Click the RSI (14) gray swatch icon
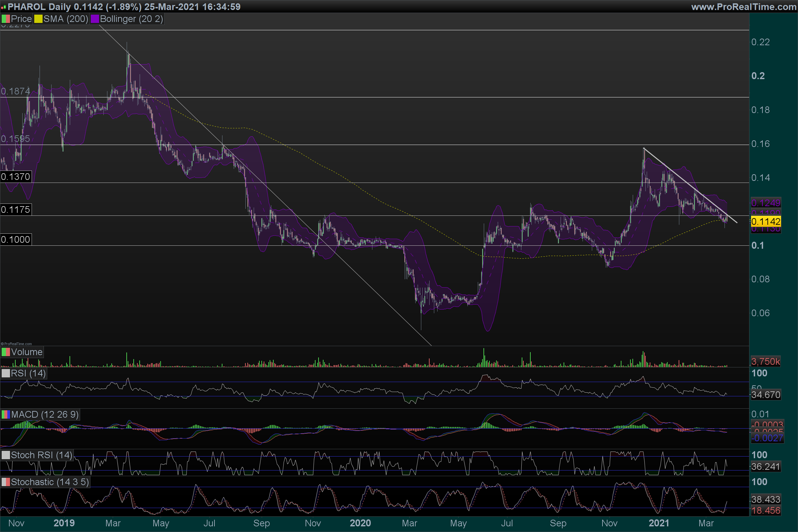The height and width of the screenshot is (532, 798). click(x=6, y=373)
